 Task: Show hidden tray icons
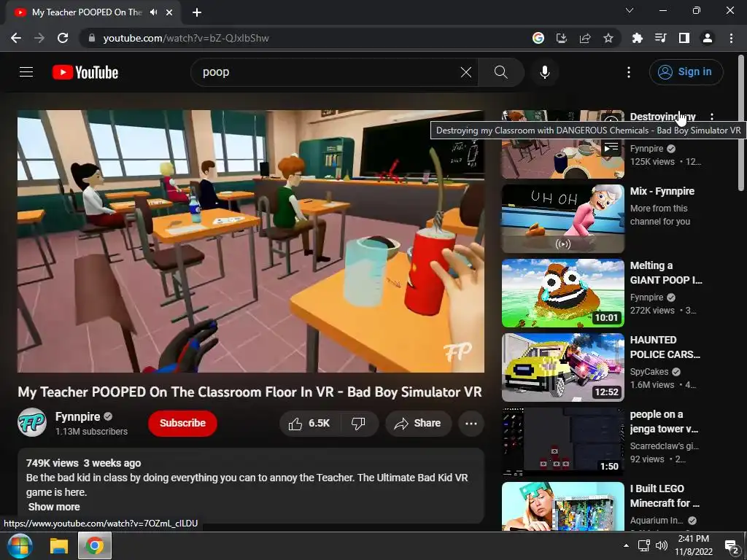[x=626, y=545]
